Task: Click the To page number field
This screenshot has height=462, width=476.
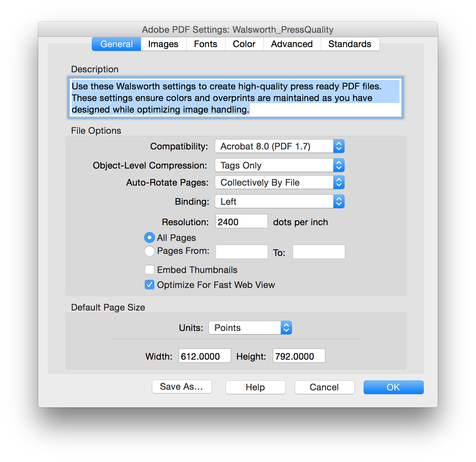Action: point(319,252)
